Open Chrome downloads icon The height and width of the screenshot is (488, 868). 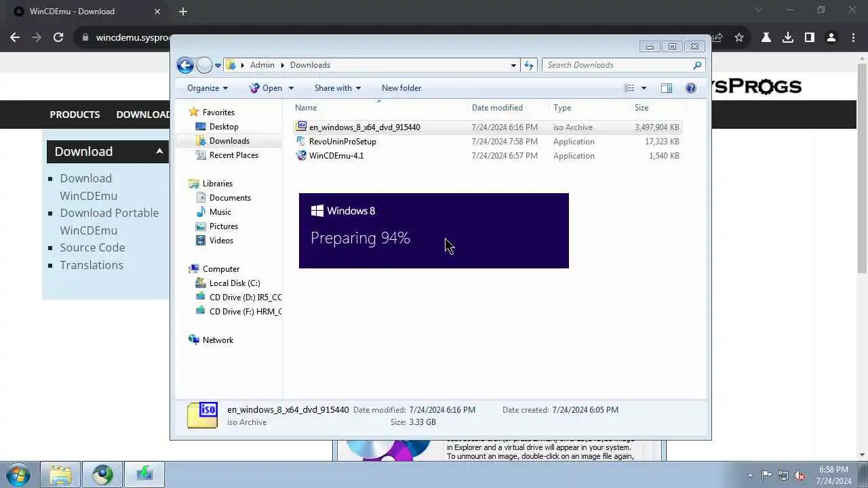(788, 37)
